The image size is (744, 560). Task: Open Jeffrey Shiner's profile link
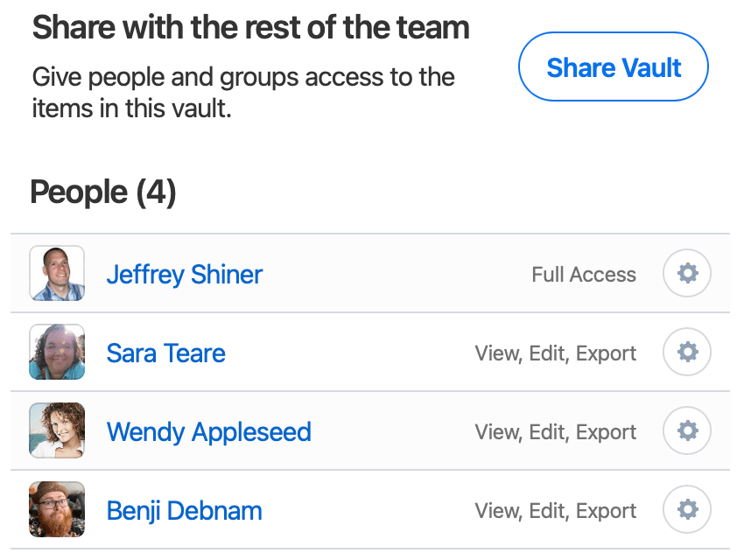point(184,275)
